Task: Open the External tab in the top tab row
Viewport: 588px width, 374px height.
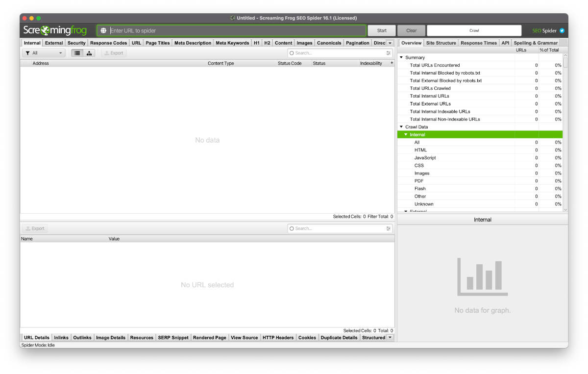Action: (54, 43)
